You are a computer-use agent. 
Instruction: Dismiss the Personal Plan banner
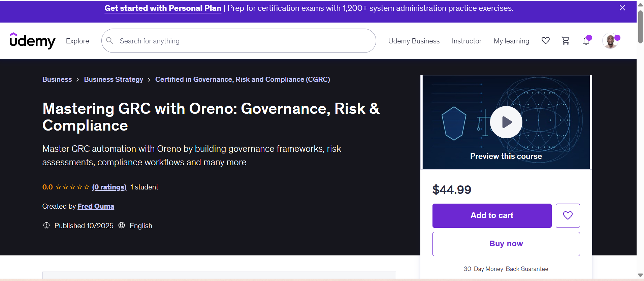coord(622,8)
